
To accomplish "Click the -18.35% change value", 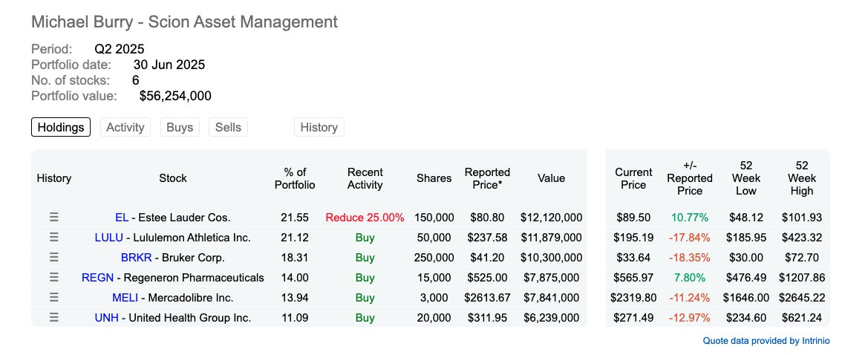I will click(689, 258).
